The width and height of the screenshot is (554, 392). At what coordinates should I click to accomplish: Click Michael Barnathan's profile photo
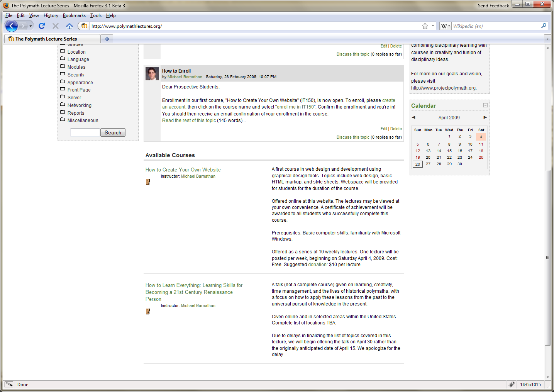click(x=152, y=73)
